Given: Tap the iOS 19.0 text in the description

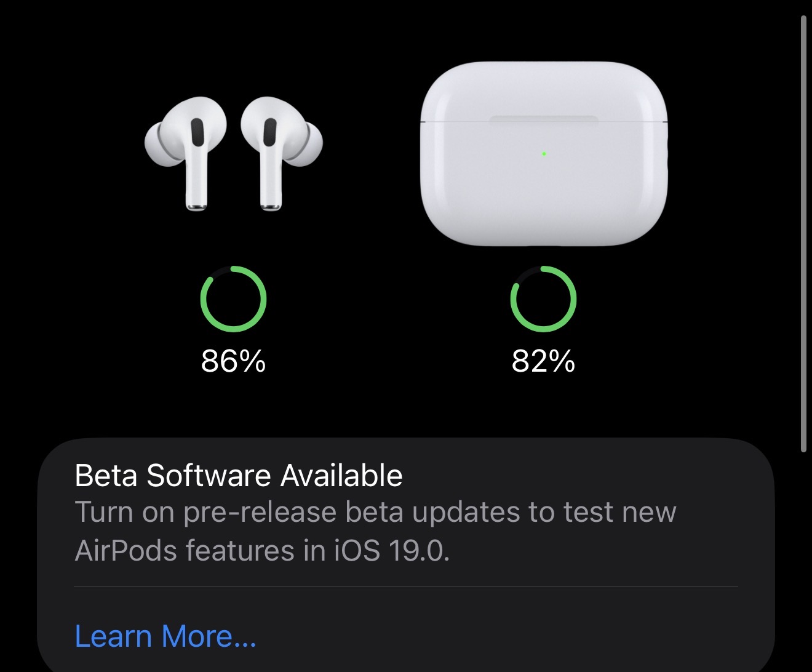Looking at the screenshot, I should click(392, 550).
